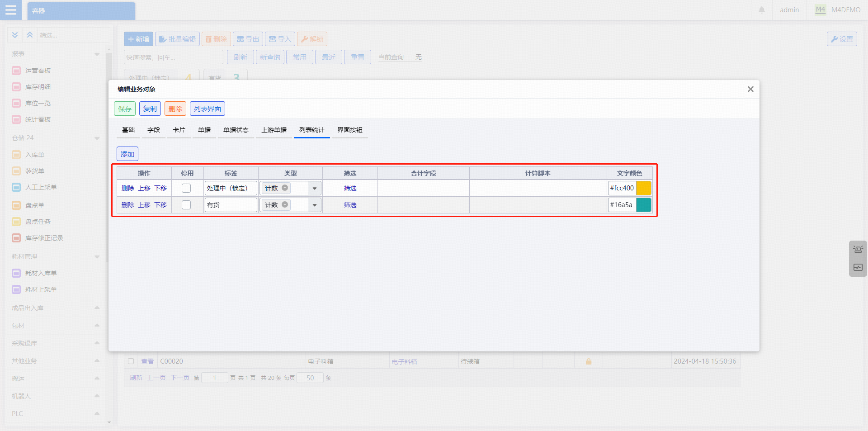The height and width of the screenshot is (431, 868).
Task: Click 上移 link in 有货 row
Action: coord(144,205)
